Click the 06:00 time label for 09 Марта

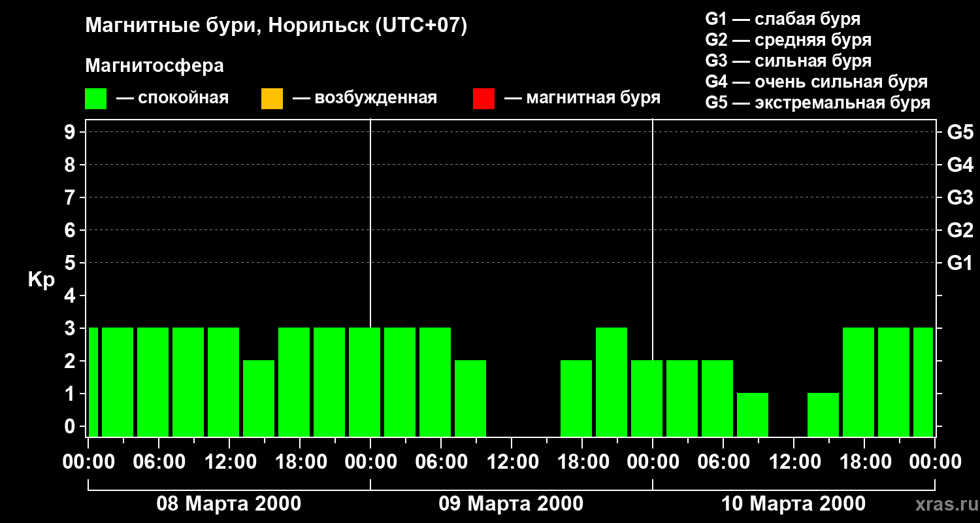[441, 462]
